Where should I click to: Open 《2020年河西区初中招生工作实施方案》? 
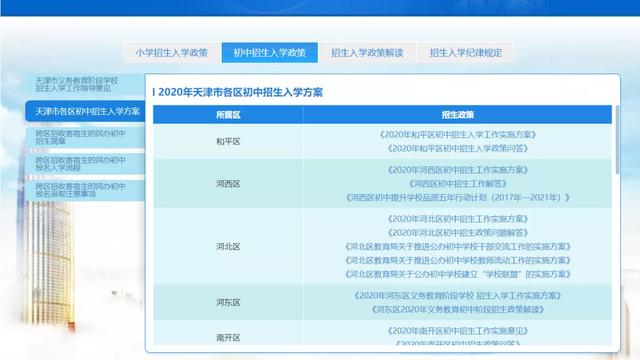coord(458,170)
